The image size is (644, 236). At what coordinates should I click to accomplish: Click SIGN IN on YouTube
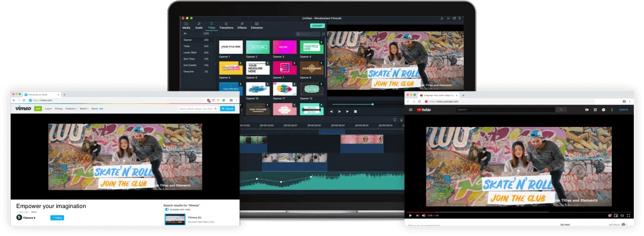click(623, 110)
